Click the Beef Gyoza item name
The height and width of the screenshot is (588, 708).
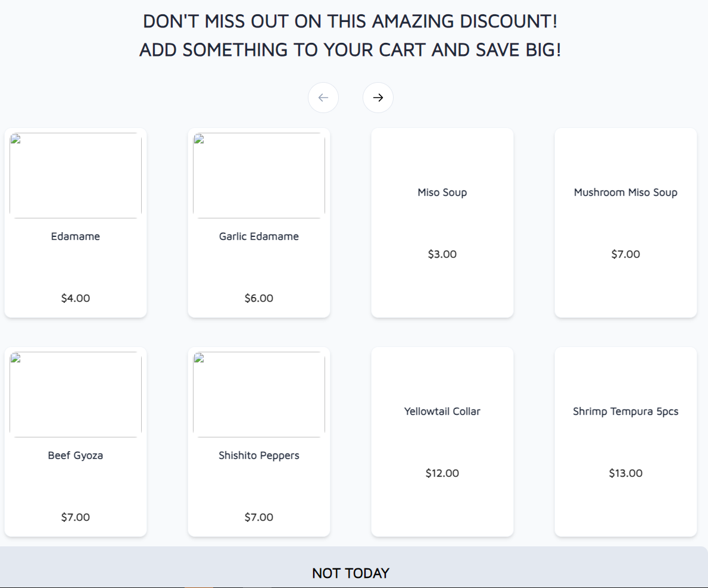(76, 455)
